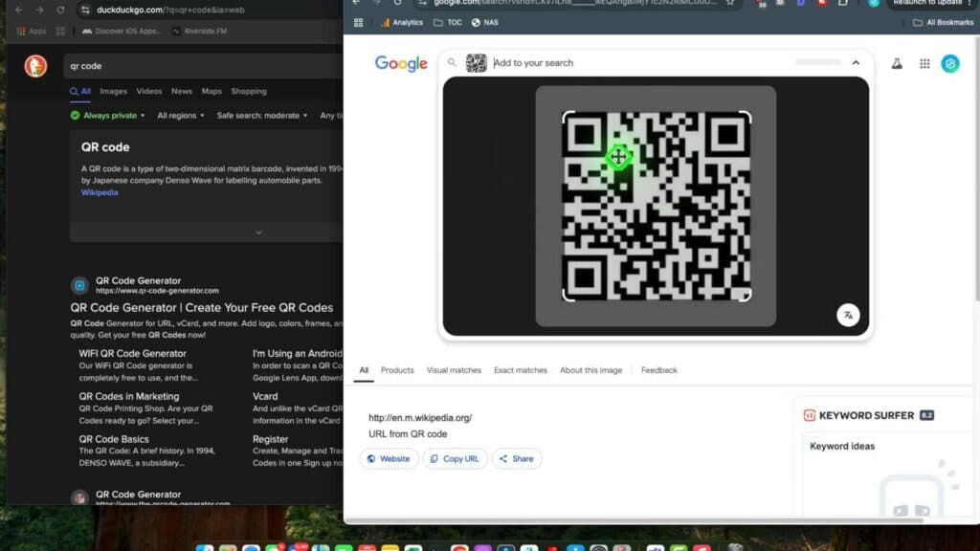Open QR Codes in Marketing sublink
Image resolution: width=980 pixels, height=551 pixels.
click(x=129, y=396)
